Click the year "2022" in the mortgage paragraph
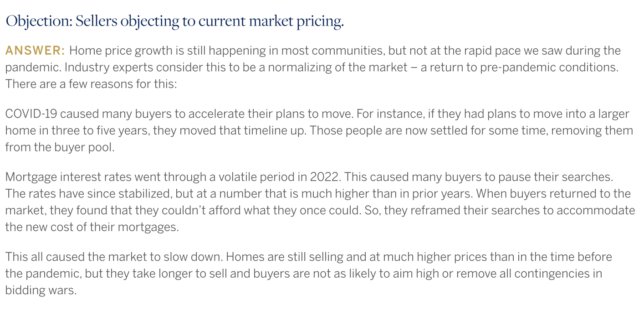644x332 pixels. [x=325, y=177]
